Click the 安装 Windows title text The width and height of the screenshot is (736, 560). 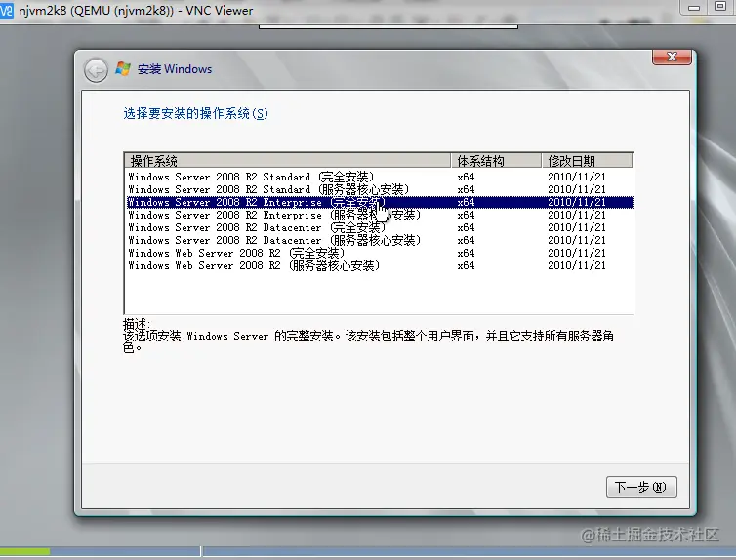(x=175, y=69)
